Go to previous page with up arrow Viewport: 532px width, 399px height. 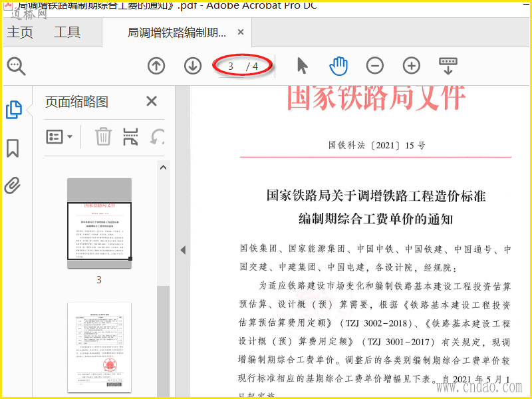click(156, 66)
